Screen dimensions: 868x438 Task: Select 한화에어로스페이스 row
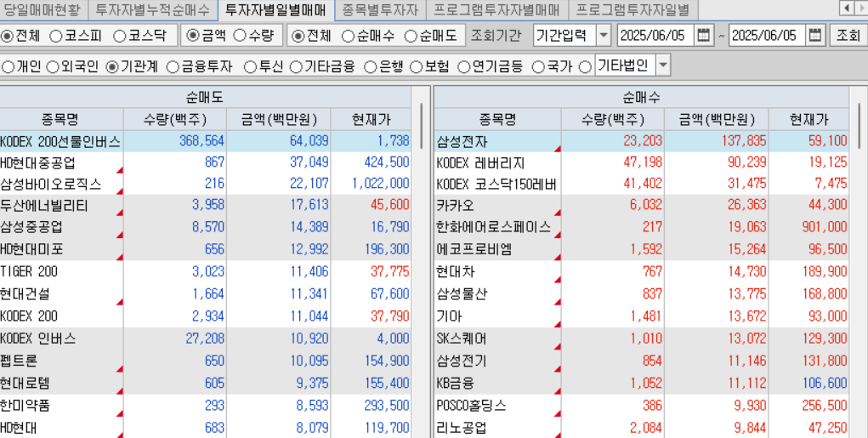[641, 227]
